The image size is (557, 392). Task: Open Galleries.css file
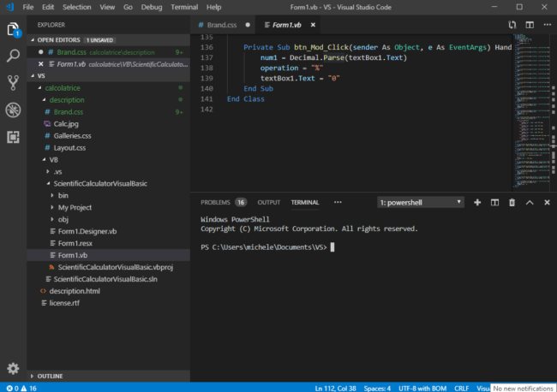click(72, 136)
